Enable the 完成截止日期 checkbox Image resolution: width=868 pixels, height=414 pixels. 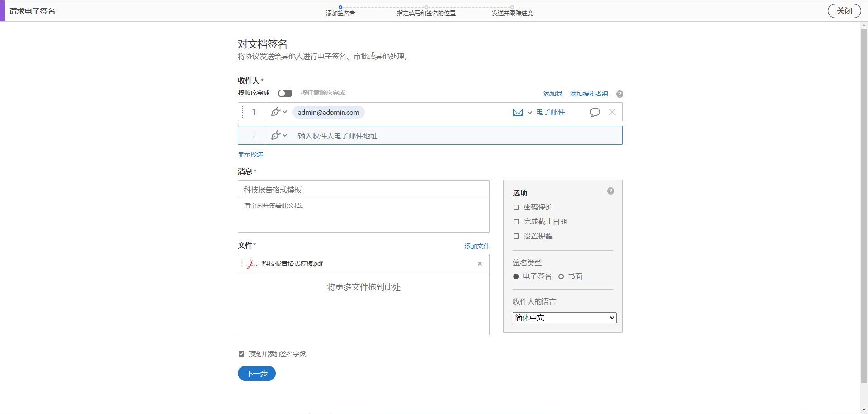(x=516, y=222)
